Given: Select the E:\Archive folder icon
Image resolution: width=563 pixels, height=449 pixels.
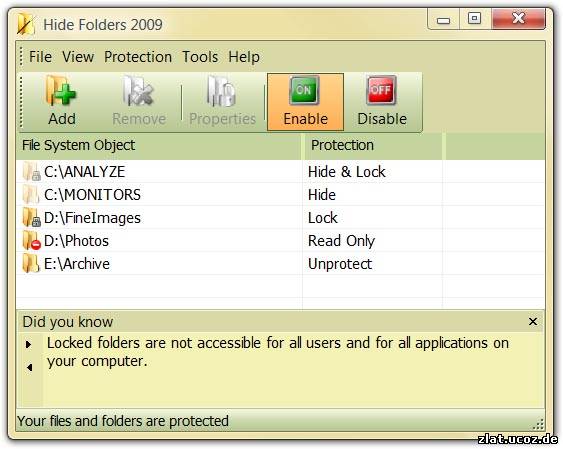Looking at the screenshot, I should 31,263.
